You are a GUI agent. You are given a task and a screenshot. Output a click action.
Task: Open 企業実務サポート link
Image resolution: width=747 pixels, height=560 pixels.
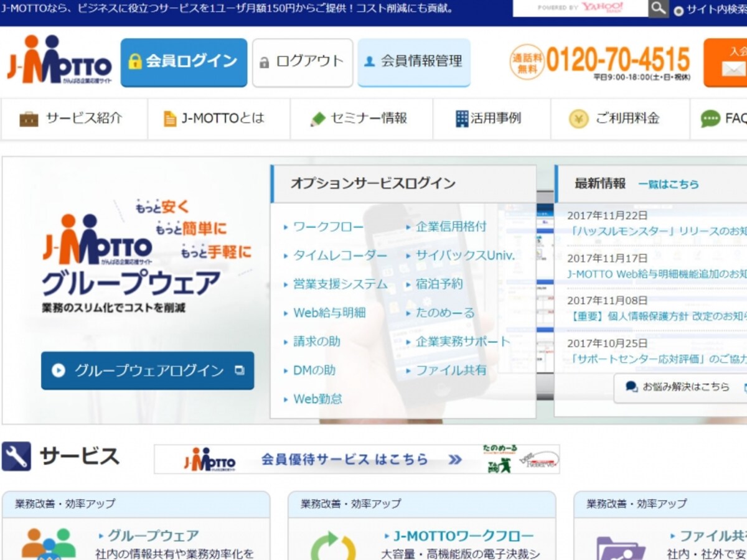463,342
